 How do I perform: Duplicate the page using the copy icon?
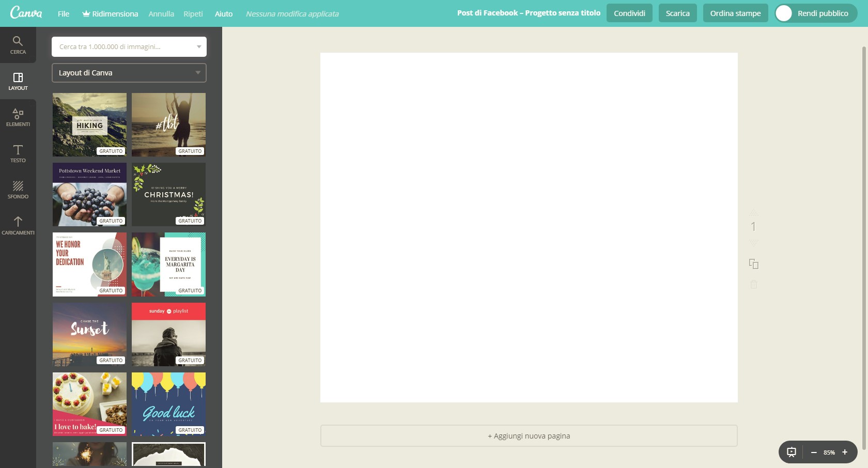754,264
